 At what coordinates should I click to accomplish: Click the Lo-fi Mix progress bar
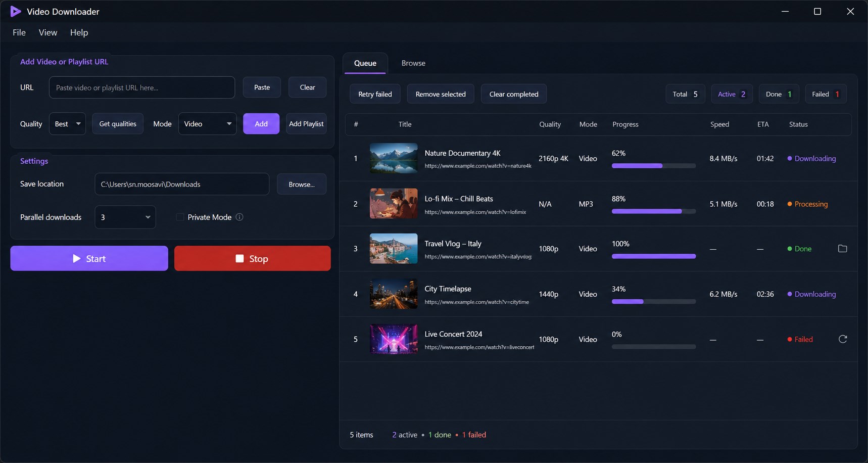(x=654, y=211)
